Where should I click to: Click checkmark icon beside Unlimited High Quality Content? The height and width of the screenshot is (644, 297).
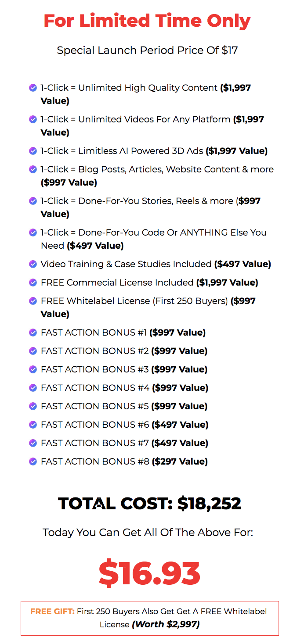click(x=33, y=88)
